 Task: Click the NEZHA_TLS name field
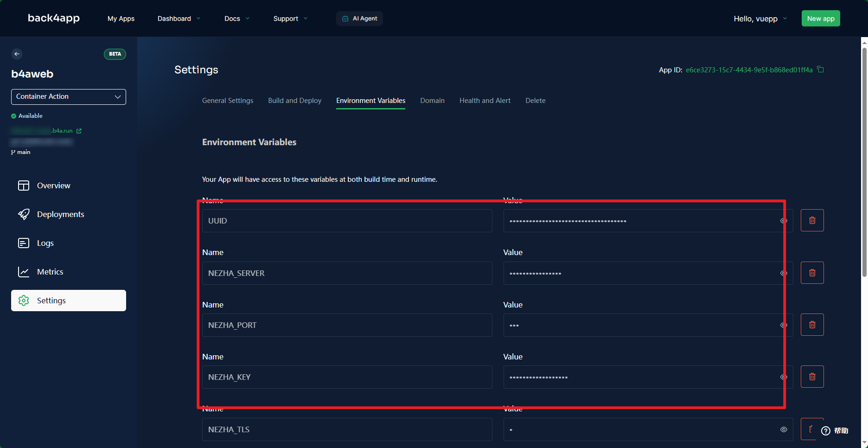pyautogui.click(x=347, y=429)
